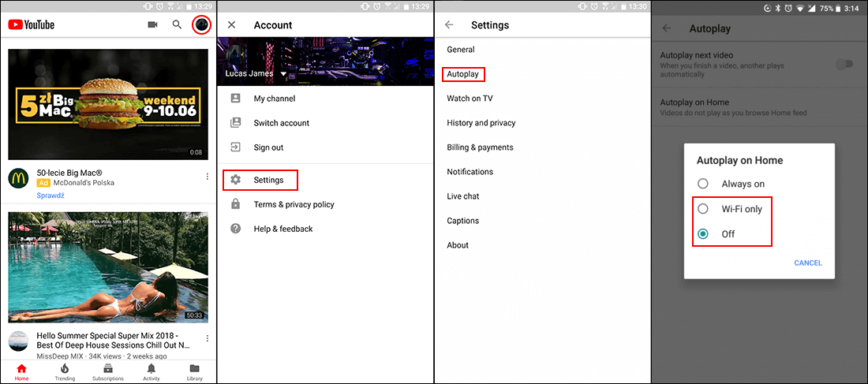This screenshot has width=868, height=384.
Task: Open the account avatar in the top bar
Action: coord(202,25)
